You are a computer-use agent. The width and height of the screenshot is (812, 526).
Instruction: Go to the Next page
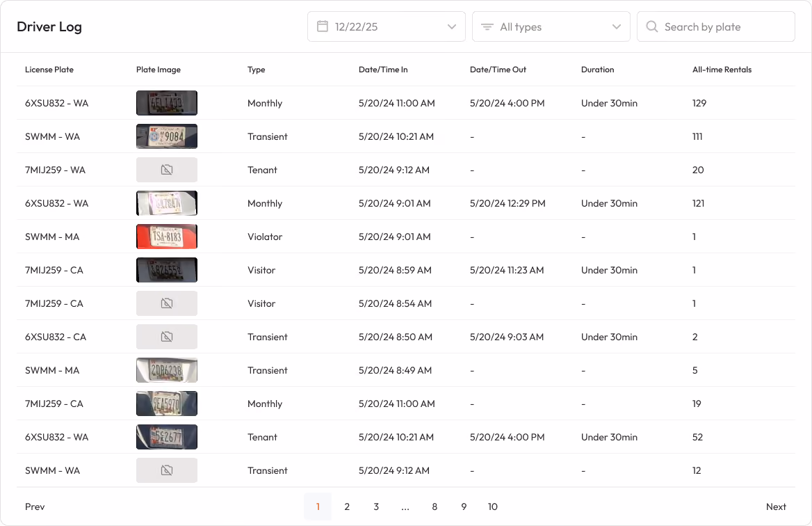776,507
